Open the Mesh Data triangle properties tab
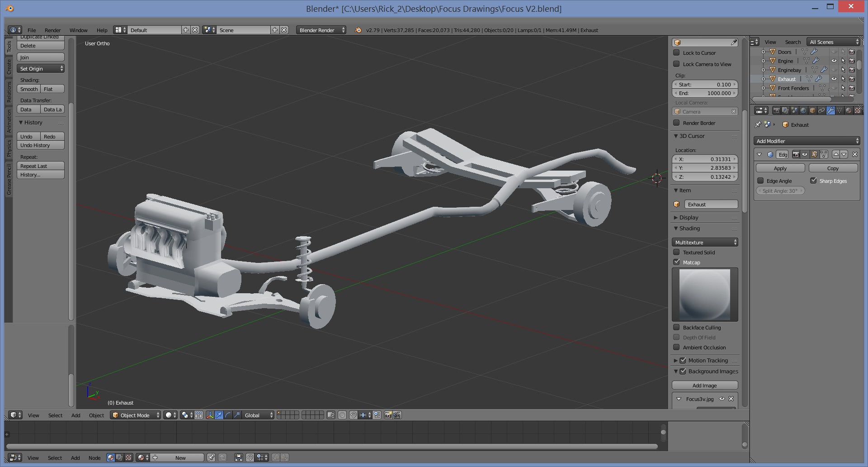 tap(840, 110)
